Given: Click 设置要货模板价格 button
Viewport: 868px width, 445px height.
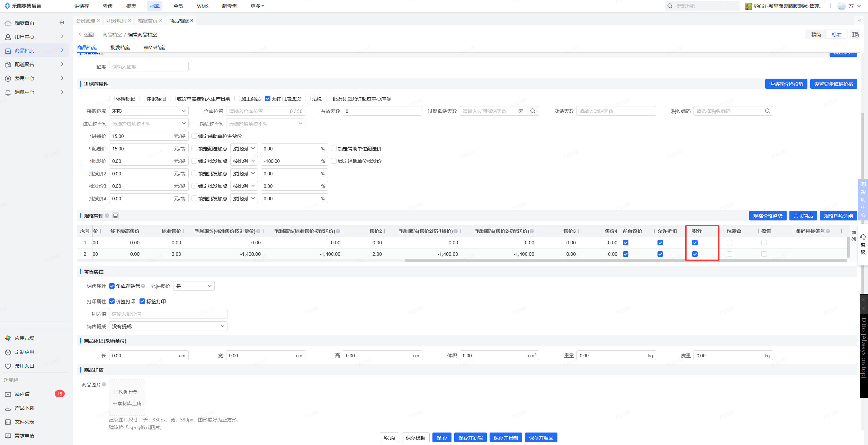Looking at the screenshot, I should point(833,84).
